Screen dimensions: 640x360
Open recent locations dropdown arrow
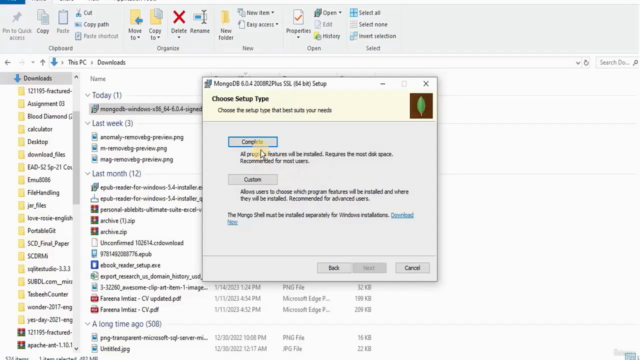pyautogui.click(x=33, y=62)
